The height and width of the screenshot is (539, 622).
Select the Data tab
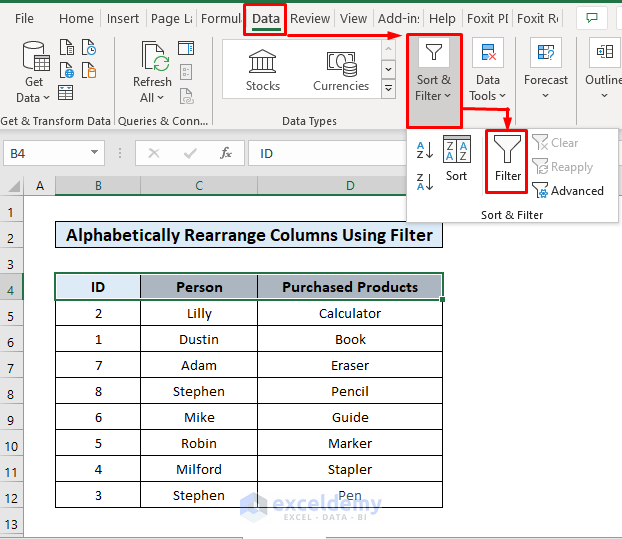266,19
